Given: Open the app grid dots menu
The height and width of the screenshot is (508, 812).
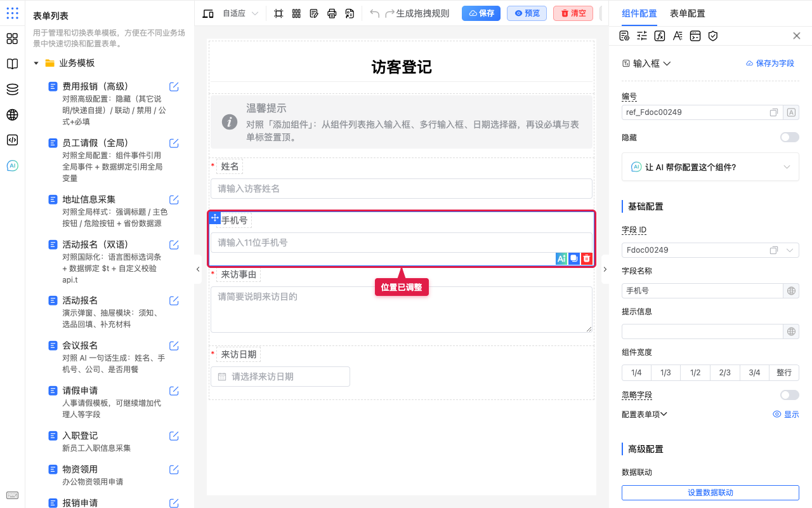Looking at the screenshot, I should click(12, 13).
